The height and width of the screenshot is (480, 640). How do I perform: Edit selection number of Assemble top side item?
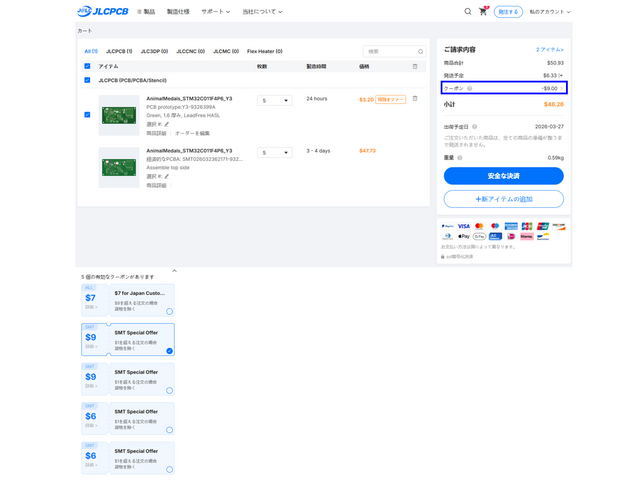pyautogui.click(x=167, y=176)
